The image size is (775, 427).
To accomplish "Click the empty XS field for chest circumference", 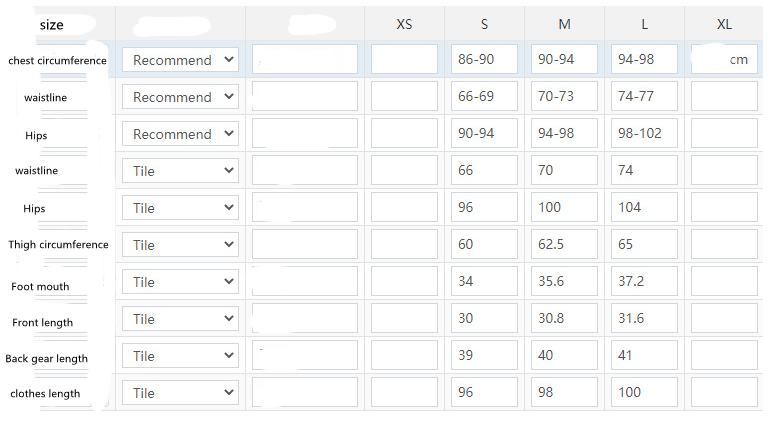I will [404, 60].
